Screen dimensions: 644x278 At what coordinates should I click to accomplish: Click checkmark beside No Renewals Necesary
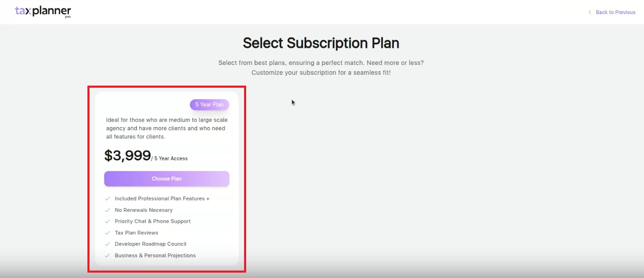(x=107, y=210)
